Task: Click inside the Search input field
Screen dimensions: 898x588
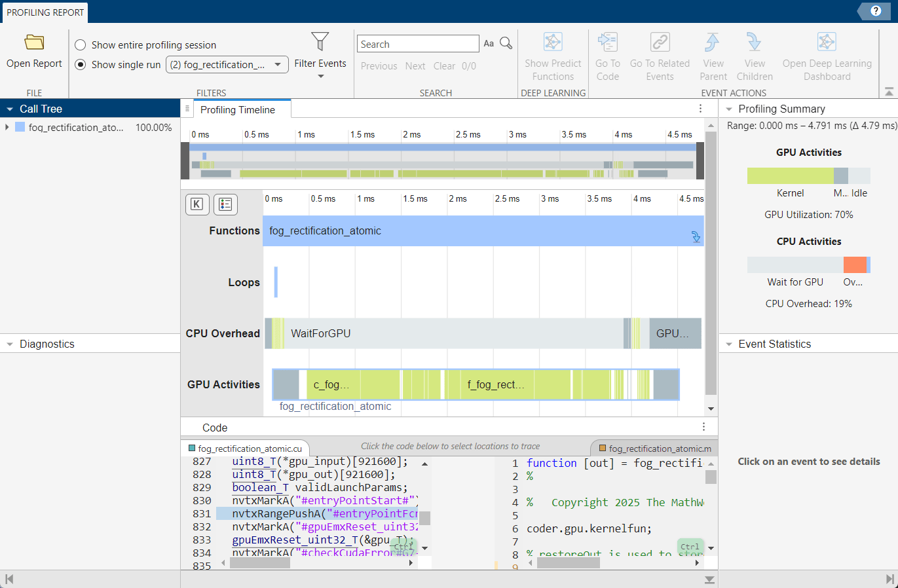Action: (418, 44)
